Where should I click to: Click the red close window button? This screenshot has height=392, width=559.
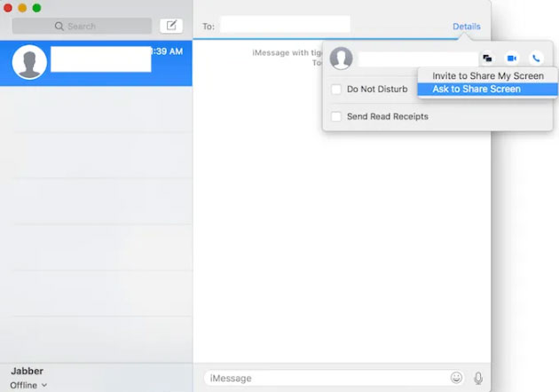click(x=8, y=8)
